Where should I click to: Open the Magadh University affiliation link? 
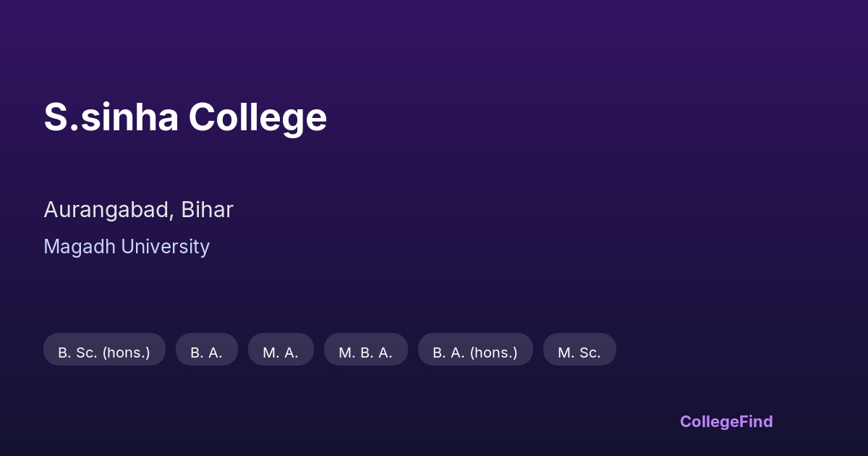point(127,247)
